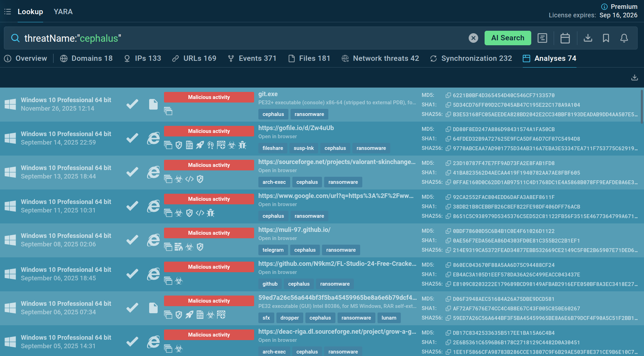The image size is (644, 356).
Task: Click the calendar date filter icon
Action: click(x=565, y=38)
